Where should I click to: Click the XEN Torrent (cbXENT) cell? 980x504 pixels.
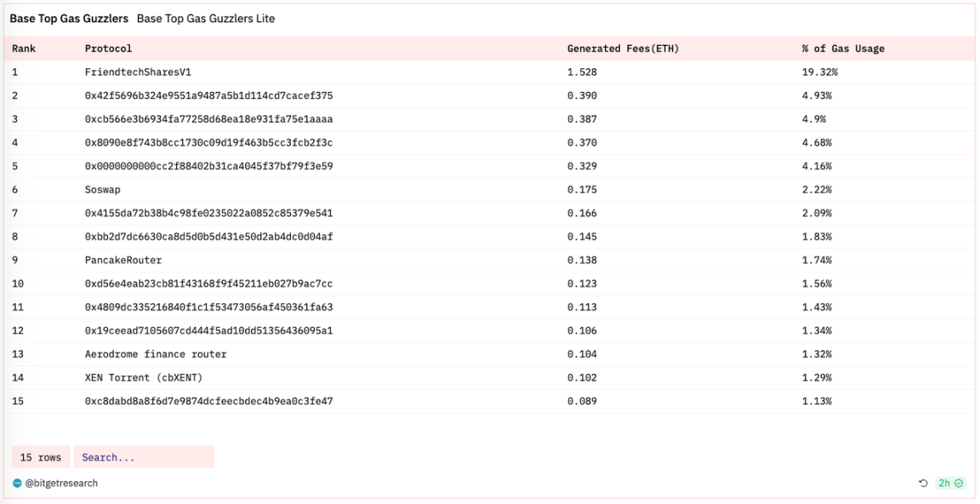[x=143, y=377]
